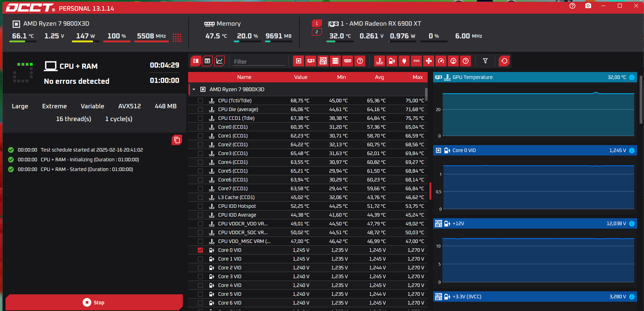Open Core 0 VID graph info
Image resolution: width=644 pixels, height=311 pixels.
pyautogui.click(x=631, y=150)
